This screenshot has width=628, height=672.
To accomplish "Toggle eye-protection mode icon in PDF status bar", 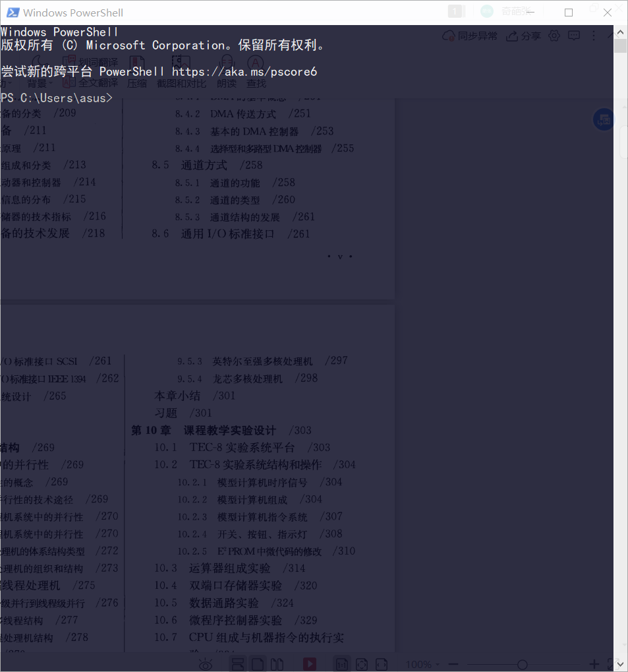I will click(206, 665).
